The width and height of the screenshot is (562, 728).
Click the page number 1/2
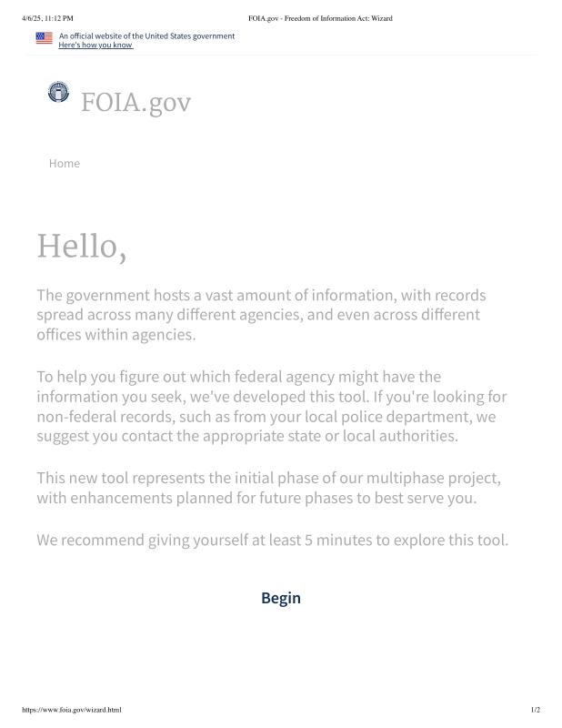point(535,710)
